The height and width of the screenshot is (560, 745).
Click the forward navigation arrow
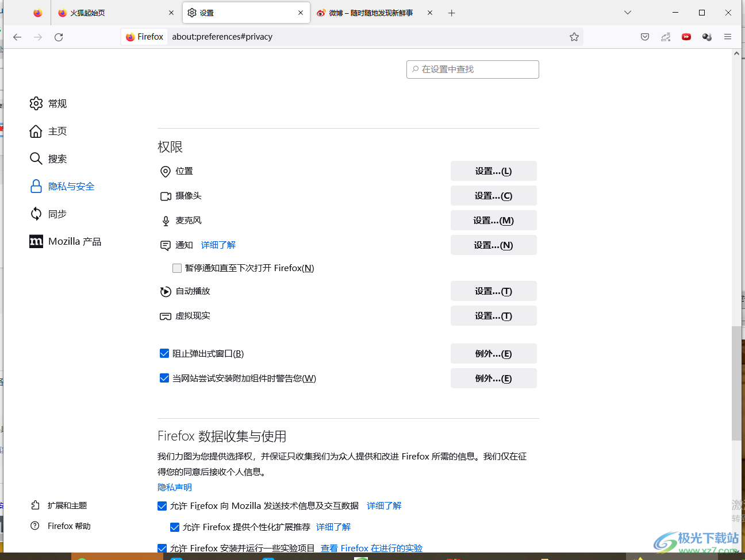click(38, 37)
